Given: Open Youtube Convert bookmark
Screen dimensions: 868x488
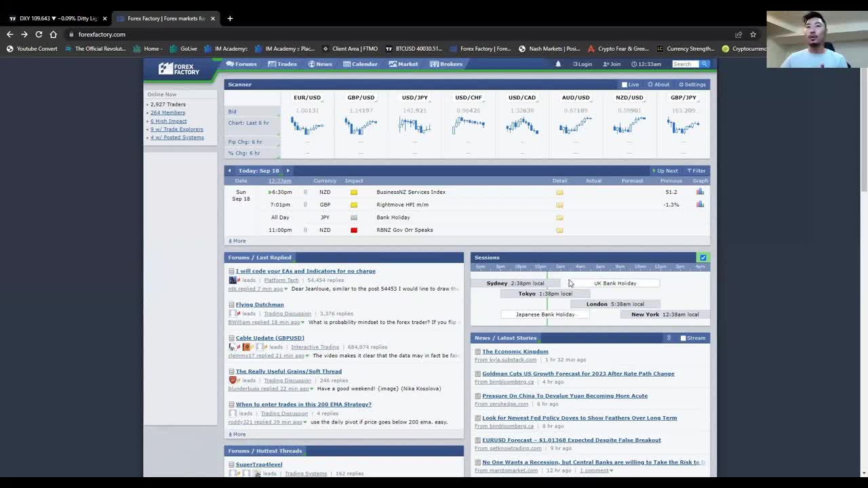Looking at the screenshot, I should point(32,49).
